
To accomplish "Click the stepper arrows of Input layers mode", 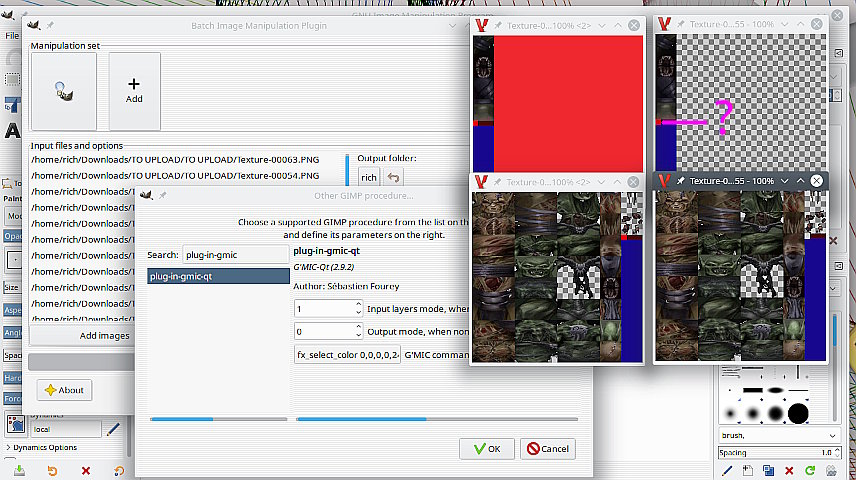I will click(358, 309).
